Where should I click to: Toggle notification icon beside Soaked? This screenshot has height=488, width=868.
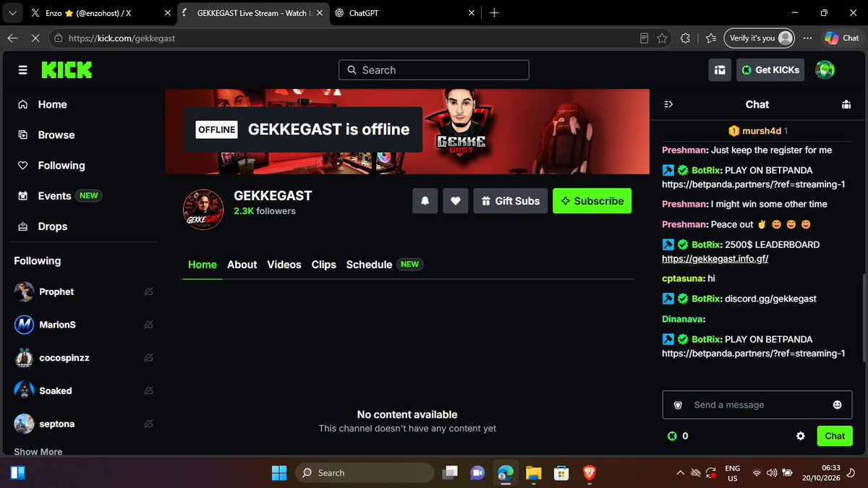click(x=148, y=390)
